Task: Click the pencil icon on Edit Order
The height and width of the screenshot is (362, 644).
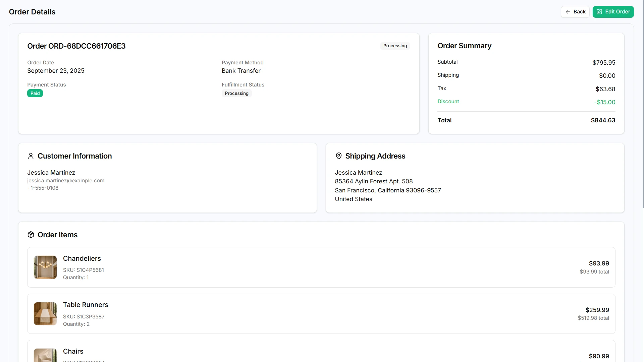Action: pos(599,12)
